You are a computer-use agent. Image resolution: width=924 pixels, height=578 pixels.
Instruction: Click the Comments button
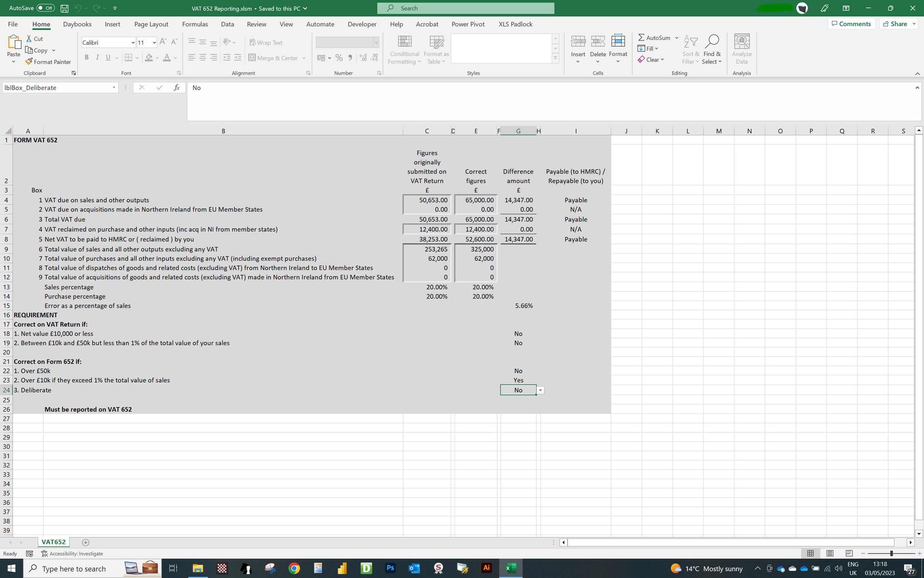click(852, 23)
